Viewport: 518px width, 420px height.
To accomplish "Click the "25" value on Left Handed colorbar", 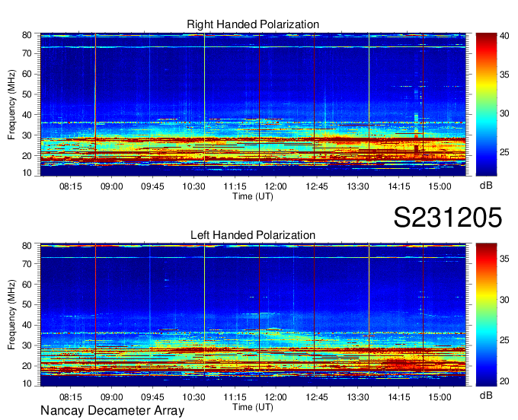I will pyautogui.click(x=504, y=340).
